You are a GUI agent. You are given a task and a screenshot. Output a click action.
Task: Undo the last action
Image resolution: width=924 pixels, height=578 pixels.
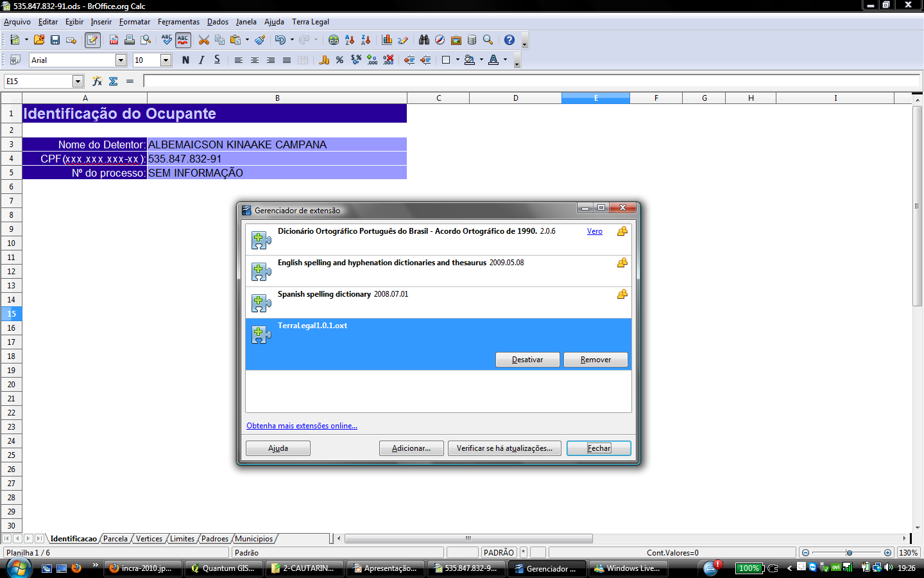[280, 40]
